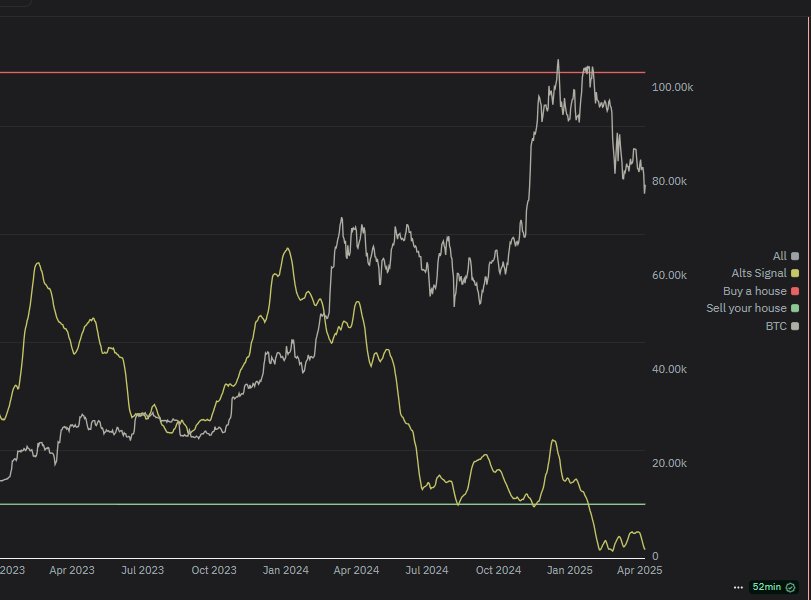Click the green Sell your house square
The image size is (811, 600).
click(x=795, y=308)
